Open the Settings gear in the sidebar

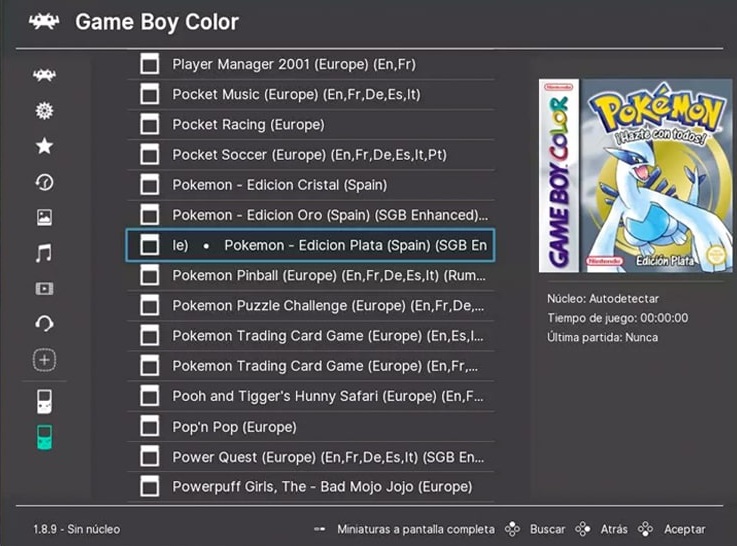(44, 111)
